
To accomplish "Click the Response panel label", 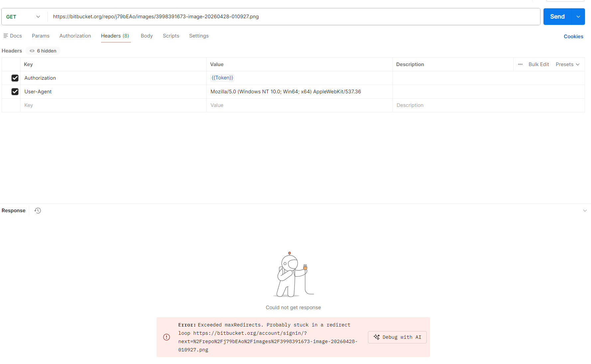I will [14, 211].
